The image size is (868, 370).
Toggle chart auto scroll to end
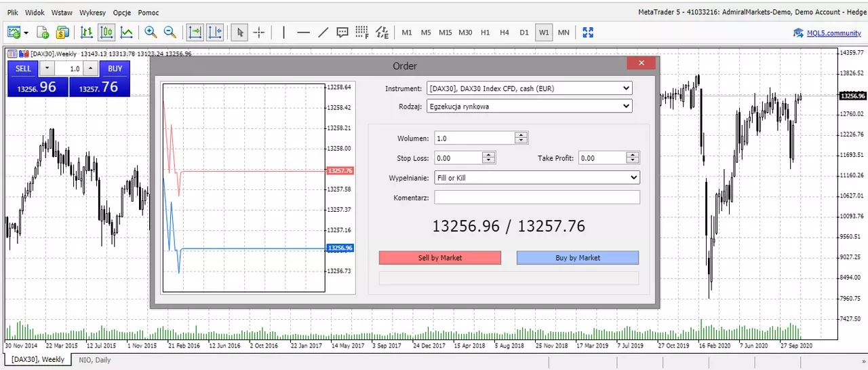tap(195, 32)
